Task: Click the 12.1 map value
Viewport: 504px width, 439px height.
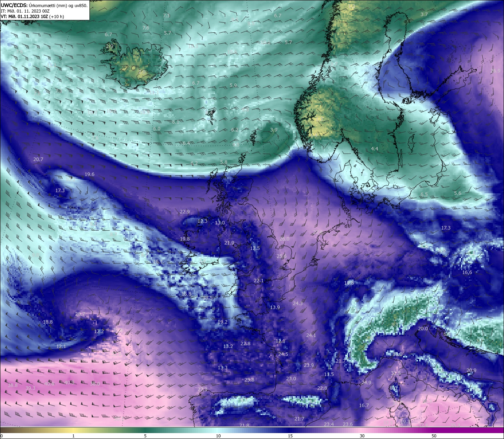Action: tap(61, 346)
